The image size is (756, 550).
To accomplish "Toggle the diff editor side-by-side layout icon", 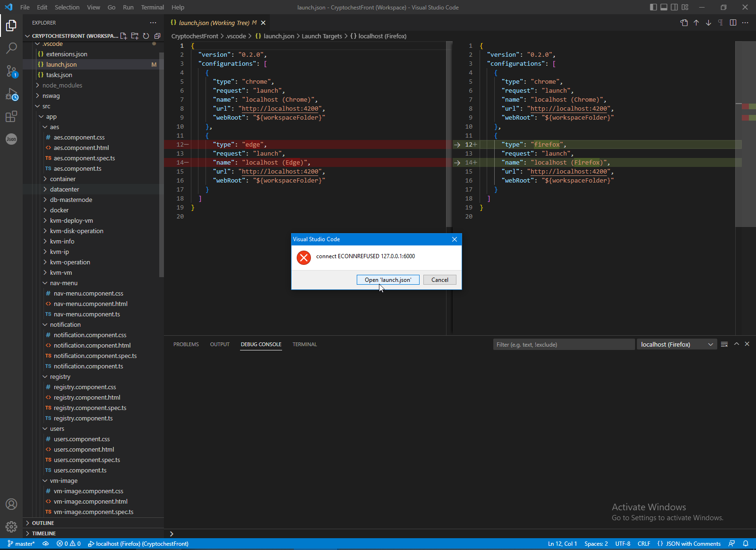I will point(733,23).
